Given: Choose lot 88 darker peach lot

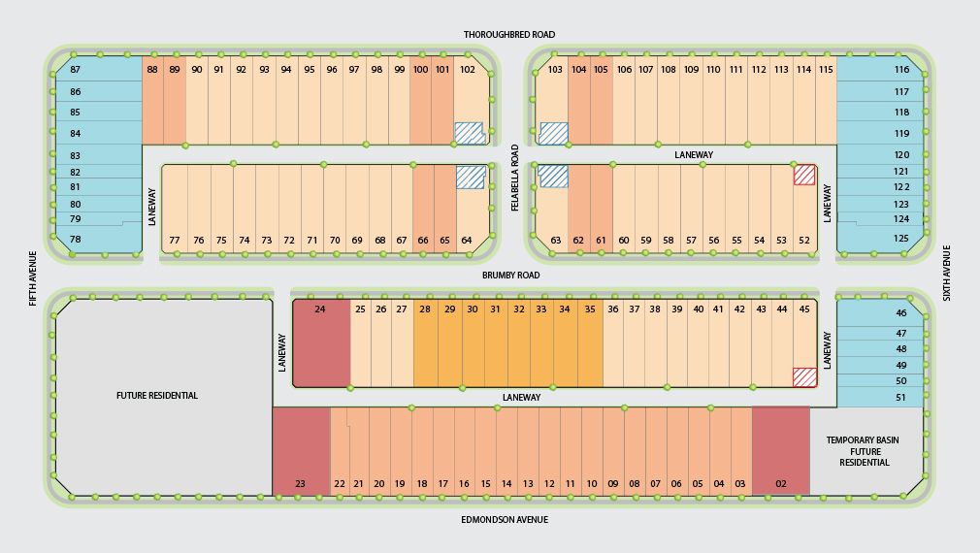Looking at the screenshot, I should 153,100.
